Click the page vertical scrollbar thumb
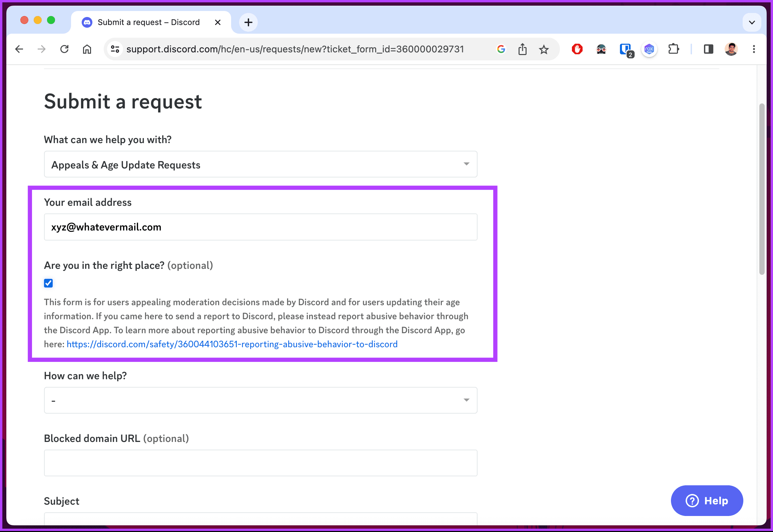 (x=762, y=189)
